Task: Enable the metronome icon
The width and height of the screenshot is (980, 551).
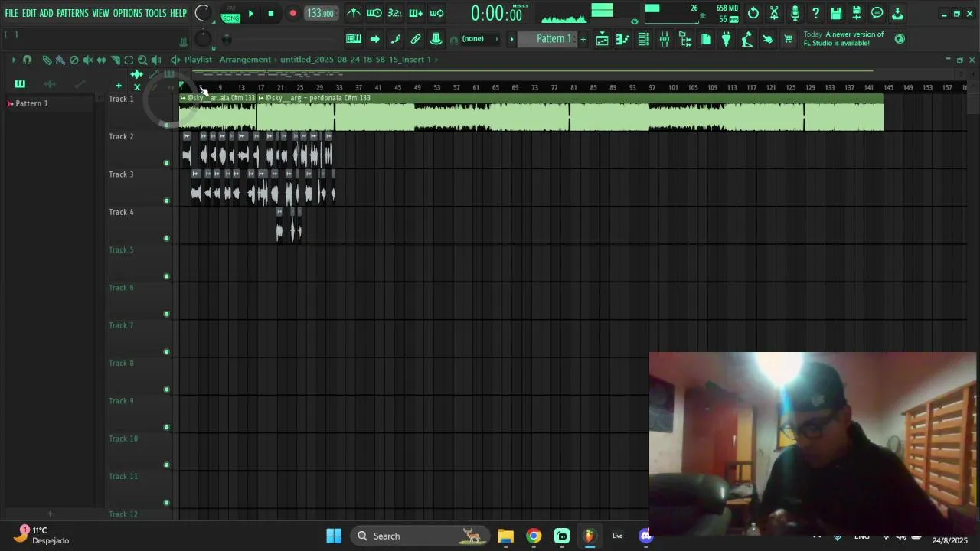Action: [x=354, y=13]
